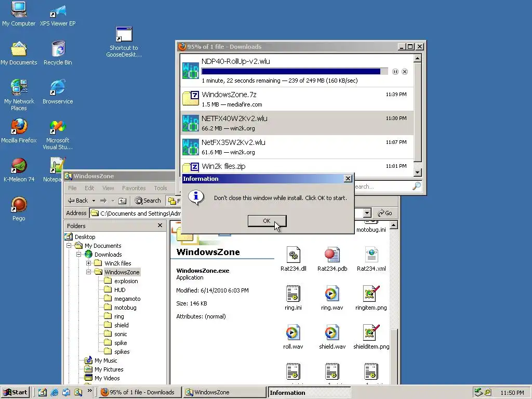The image size is (532, 399).
Task: Select ringitem.png image file
Action: coord(371,298)
